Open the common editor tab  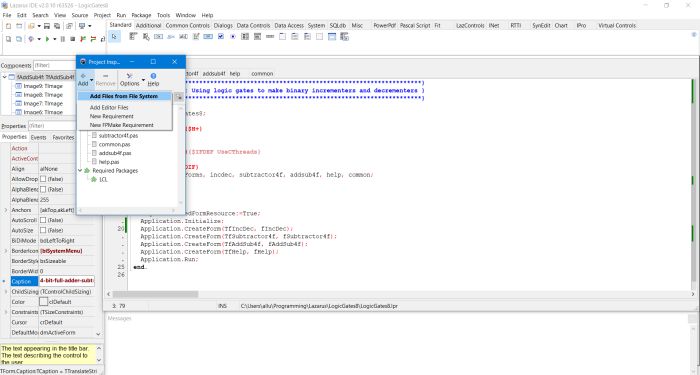pyautogui.click(x=262, y=74)
